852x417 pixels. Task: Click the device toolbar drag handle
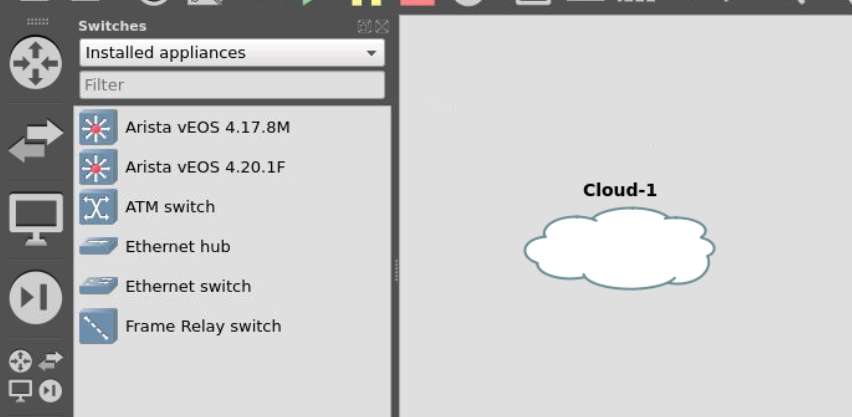[36, 21]
